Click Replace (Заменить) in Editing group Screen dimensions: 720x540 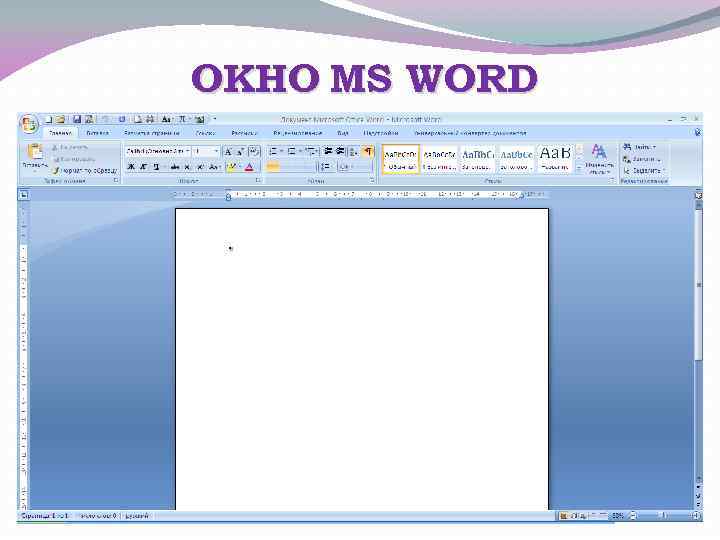pyautogui.click(x=641, y=159)
